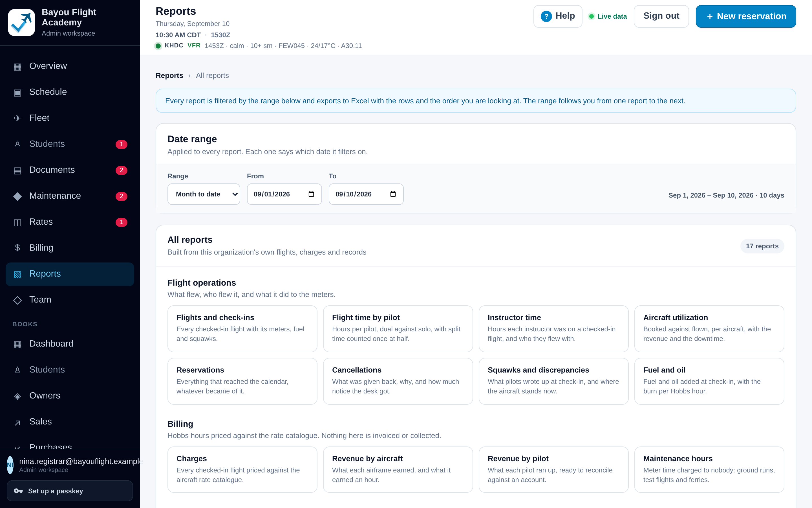Screen dimensions: 812x508
Task: Open the Flight time by pilot report
Action: 398,329
